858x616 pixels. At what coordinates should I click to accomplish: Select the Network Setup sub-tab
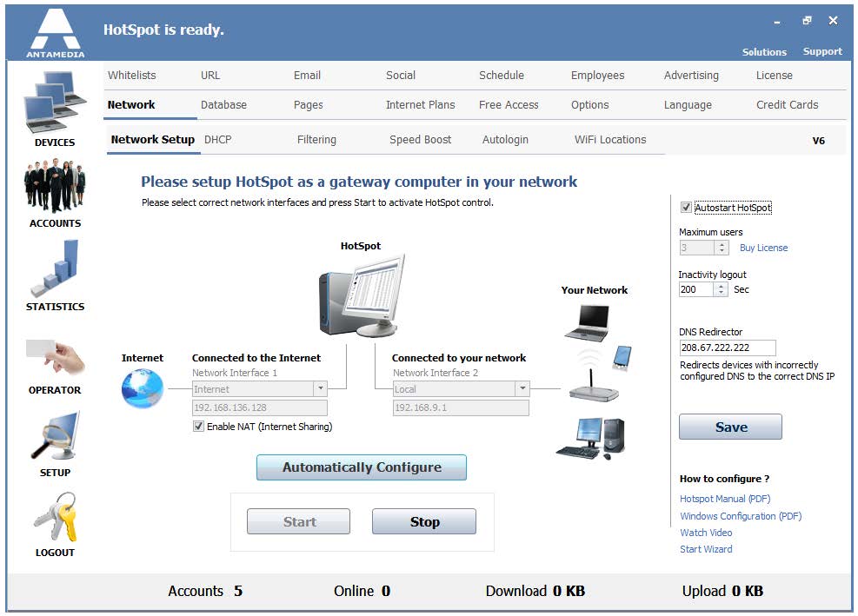pyautogui.click(x=153, y=140)
